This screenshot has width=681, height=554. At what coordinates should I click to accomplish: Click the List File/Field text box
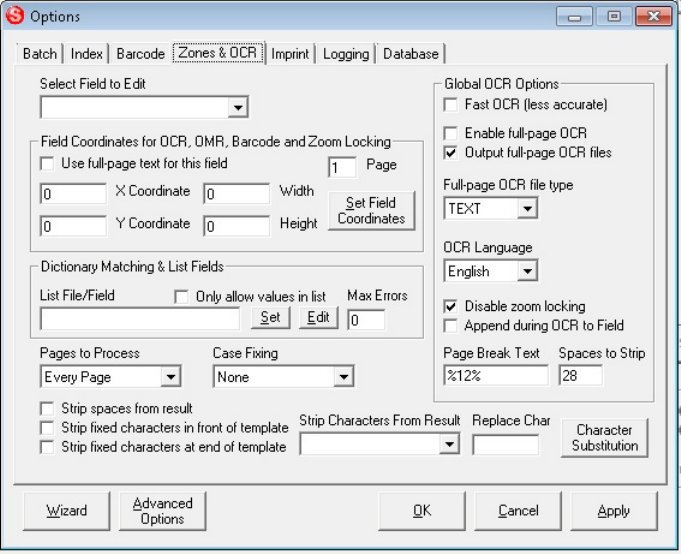pyautogui.click(x=140, y=319)
